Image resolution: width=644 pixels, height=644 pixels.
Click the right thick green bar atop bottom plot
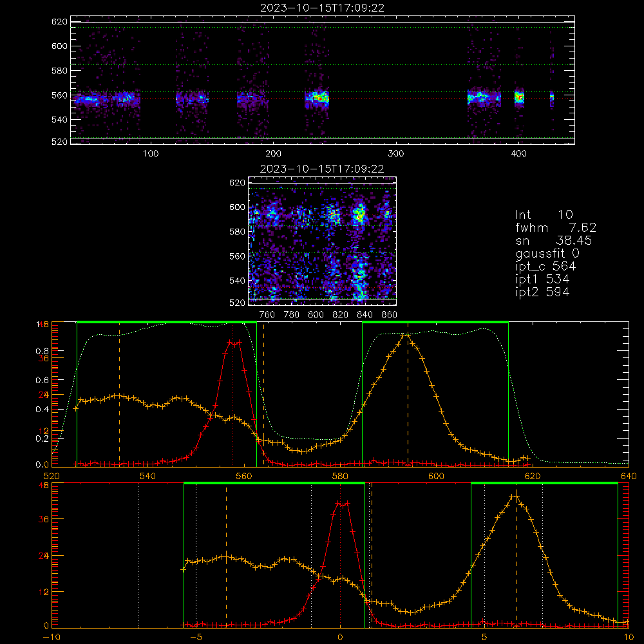tap(544, 484)
